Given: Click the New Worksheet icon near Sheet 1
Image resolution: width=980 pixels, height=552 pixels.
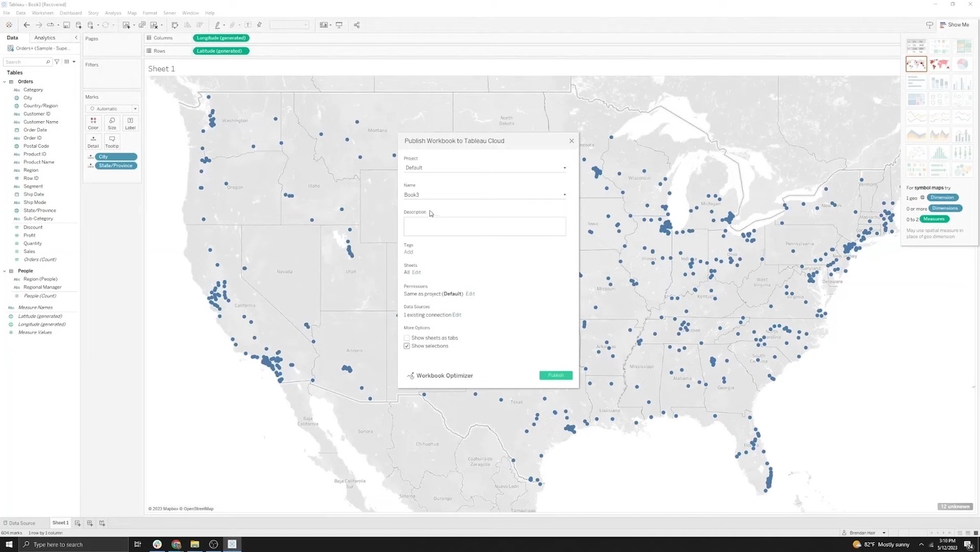Looking at the screenshot, I should click(x=77, y=523).
